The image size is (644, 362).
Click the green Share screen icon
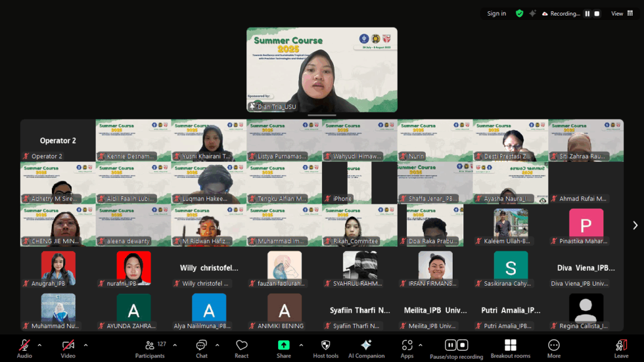pos(284,345)
